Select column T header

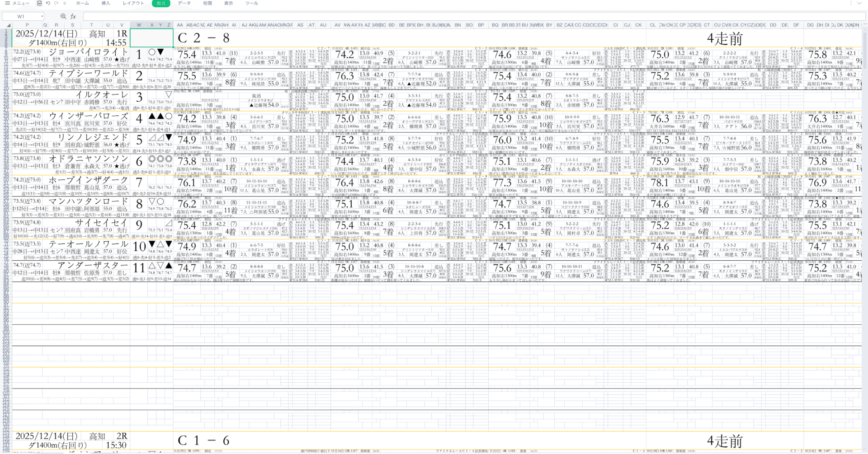[x=91, y=25]
